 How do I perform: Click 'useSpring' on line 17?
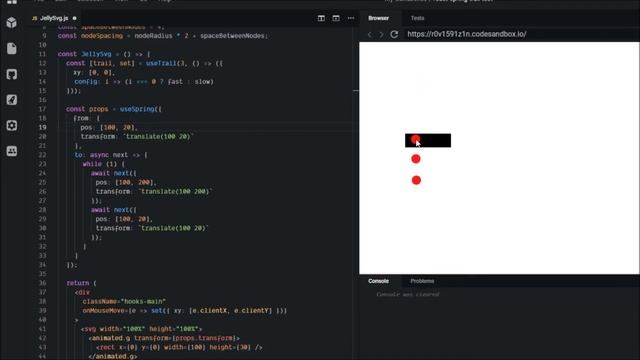(x=137, y=109)
